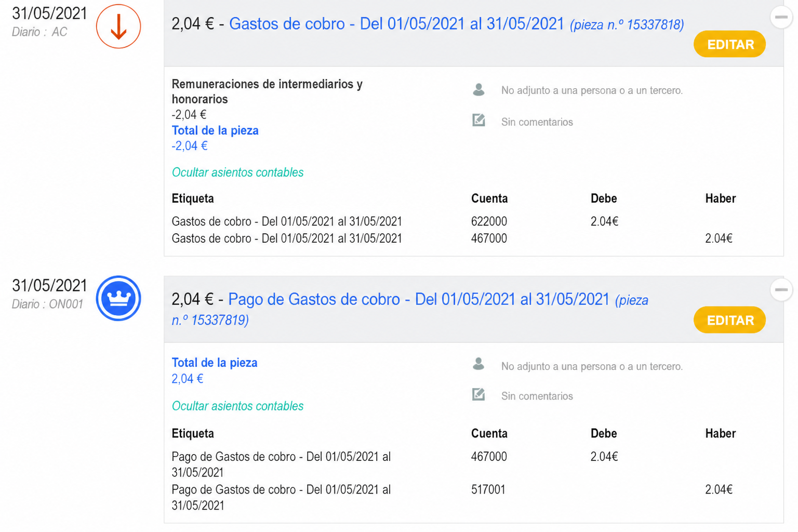Open Pago de Gastos de cobro title link

pos(419,299)
